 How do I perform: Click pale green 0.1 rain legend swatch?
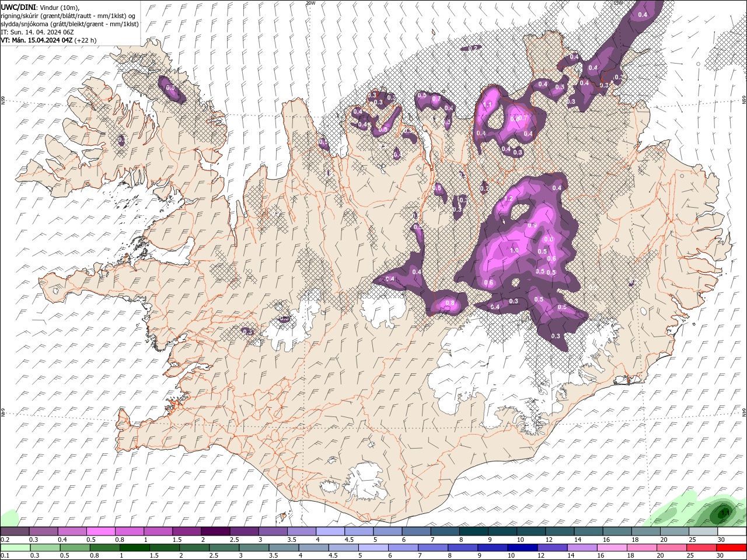pos(15,548)
